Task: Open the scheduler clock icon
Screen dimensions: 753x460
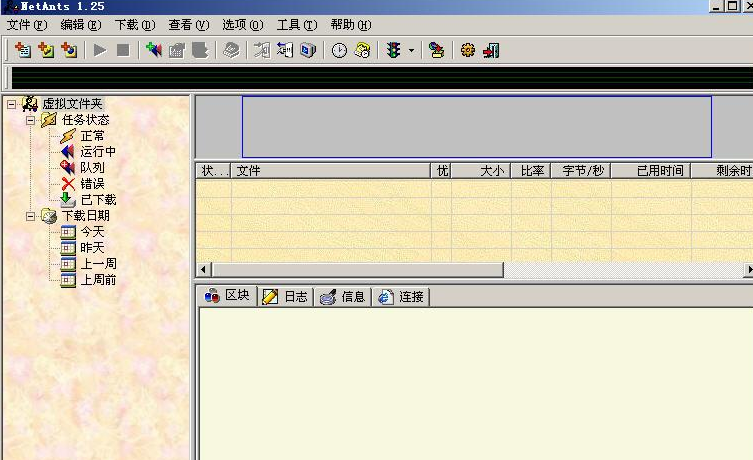Action: click(340, 50)
